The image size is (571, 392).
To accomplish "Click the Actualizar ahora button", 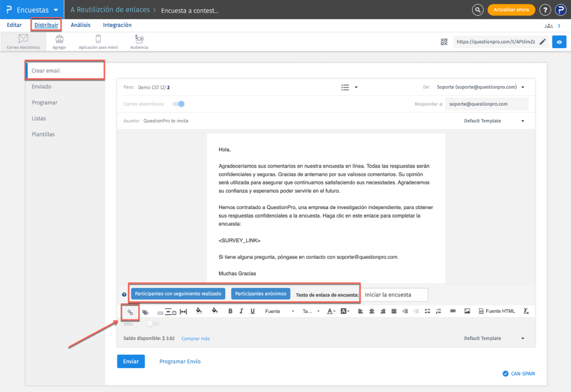I will pyautogui.click(x=511, y=10).
